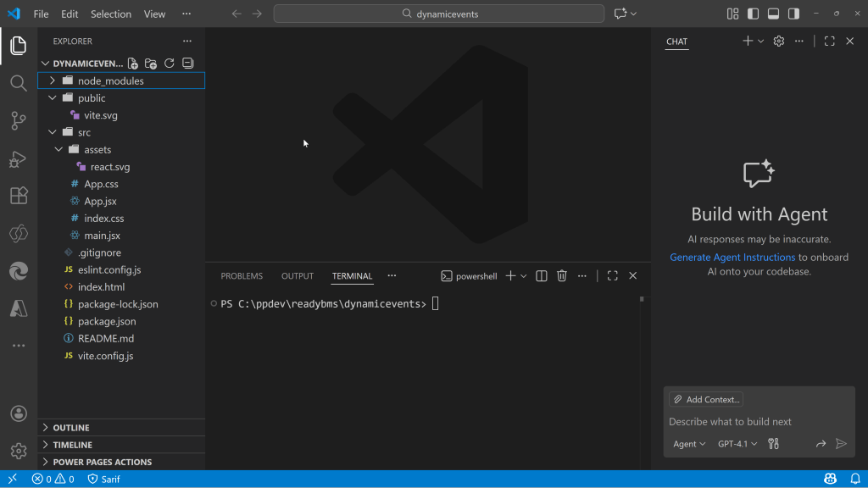Image resolution: width=868 pixels, height=488 pixels.
Task: Switch to the PROBLEMS tab
Action: [x=242, y=276]
